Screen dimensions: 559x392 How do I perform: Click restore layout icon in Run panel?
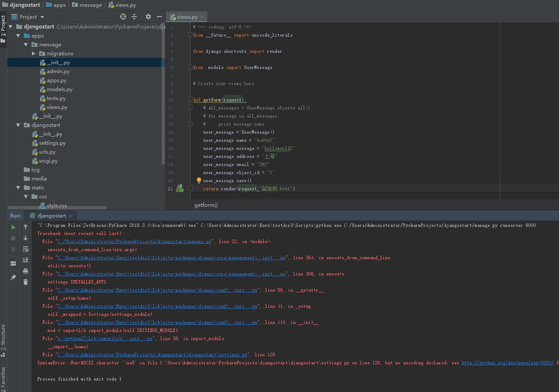tap(13, 263)
